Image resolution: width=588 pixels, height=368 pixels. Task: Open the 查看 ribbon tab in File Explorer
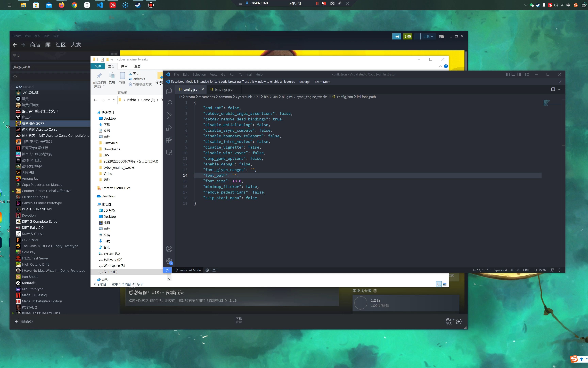tap(137, 66)
